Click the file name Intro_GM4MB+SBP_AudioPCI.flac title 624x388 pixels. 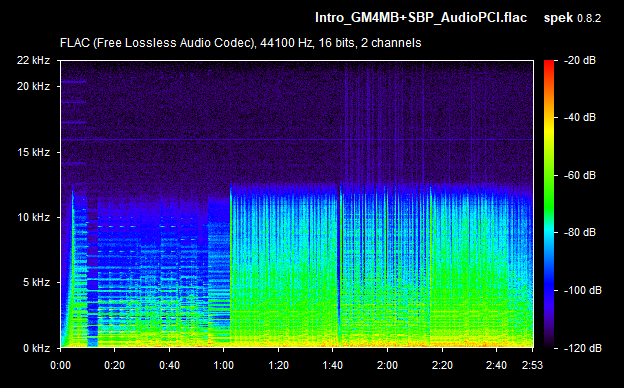421,18
